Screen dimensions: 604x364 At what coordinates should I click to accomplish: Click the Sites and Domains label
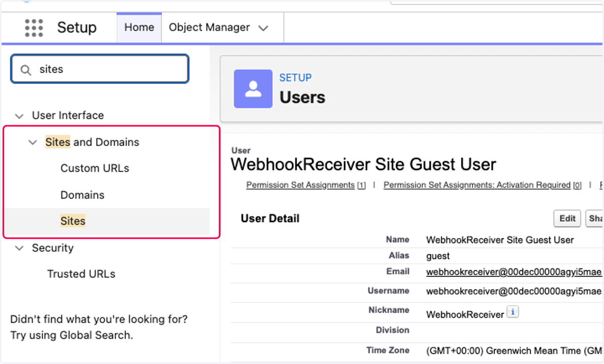point(92,142)
